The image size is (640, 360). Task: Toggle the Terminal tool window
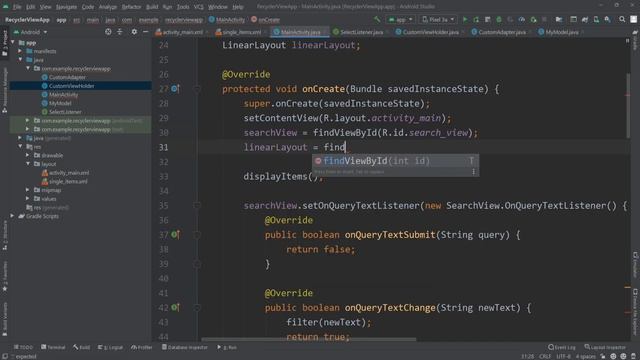click(53, 347)
